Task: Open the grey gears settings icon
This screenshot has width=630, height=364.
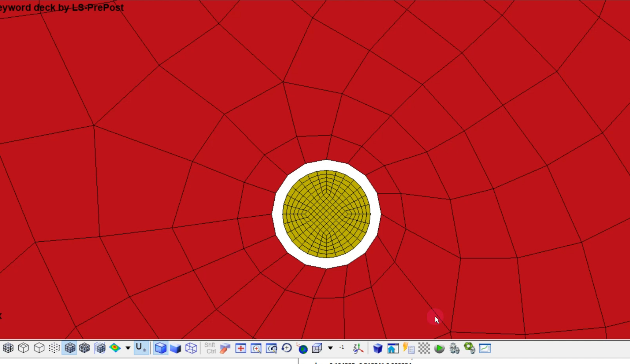Action: click(x=454, y=348)
